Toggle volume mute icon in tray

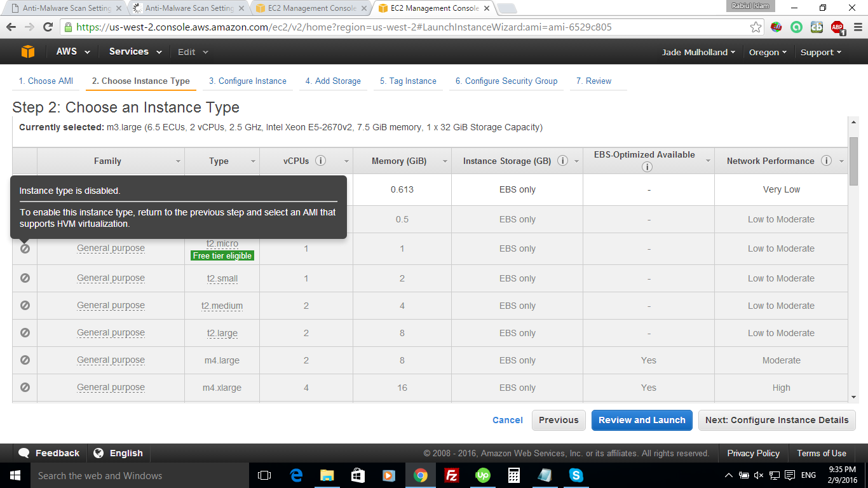[x=759, y=475]
